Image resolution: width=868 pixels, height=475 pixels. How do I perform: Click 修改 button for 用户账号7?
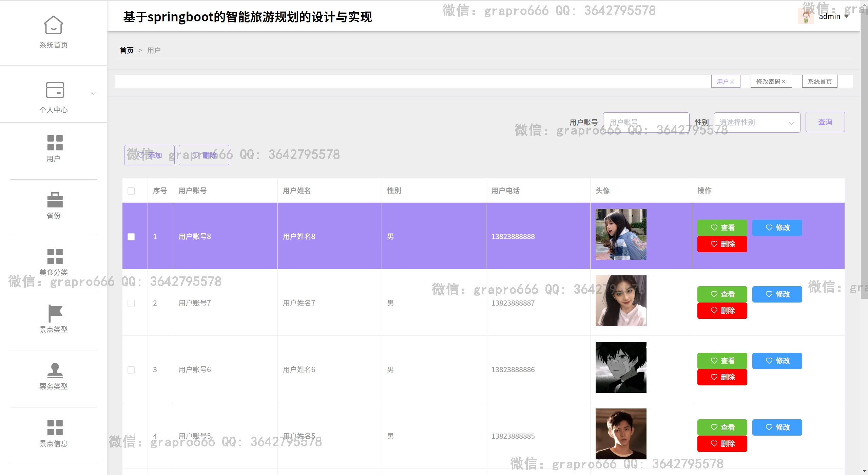777,294
